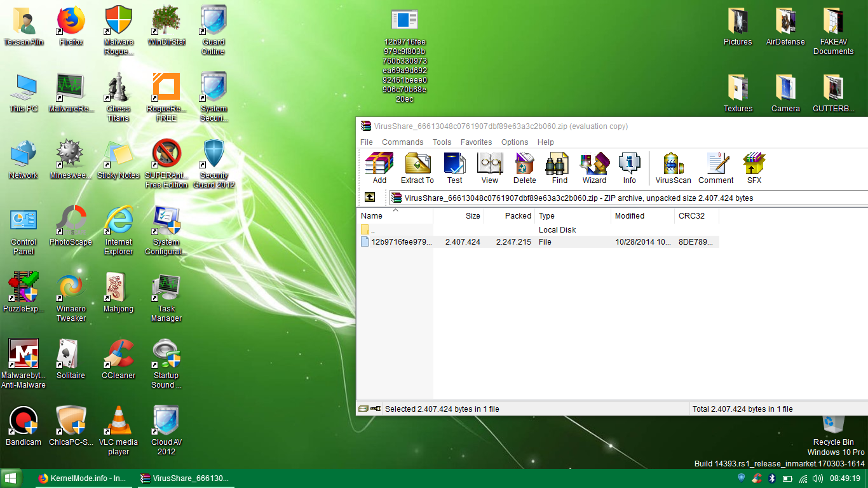Click the Extract To toolbar icon
Viewport: 868px width, 488px height.
(417, 168)
